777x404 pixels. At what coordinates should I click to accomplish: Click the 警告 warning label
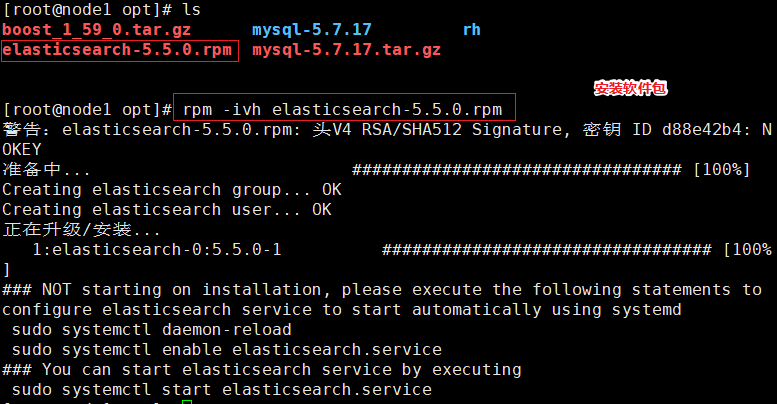[21, 130]
